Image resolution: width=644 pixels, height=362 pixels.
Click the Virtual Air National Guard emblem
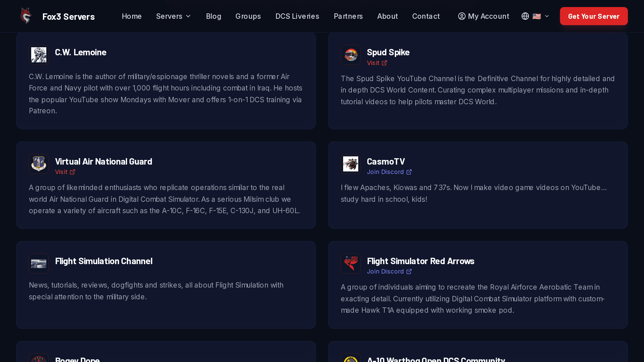tap(39, 164)
